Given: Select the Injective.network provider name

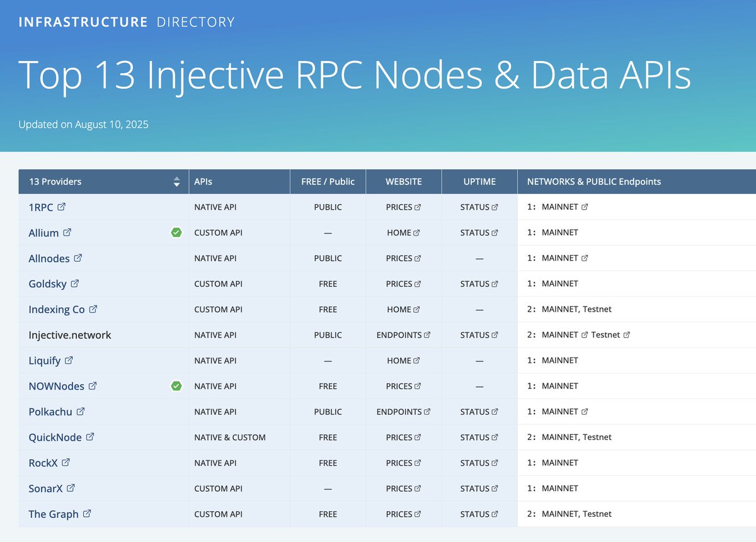Looking at the screenshot, I should tap(70, 336).
